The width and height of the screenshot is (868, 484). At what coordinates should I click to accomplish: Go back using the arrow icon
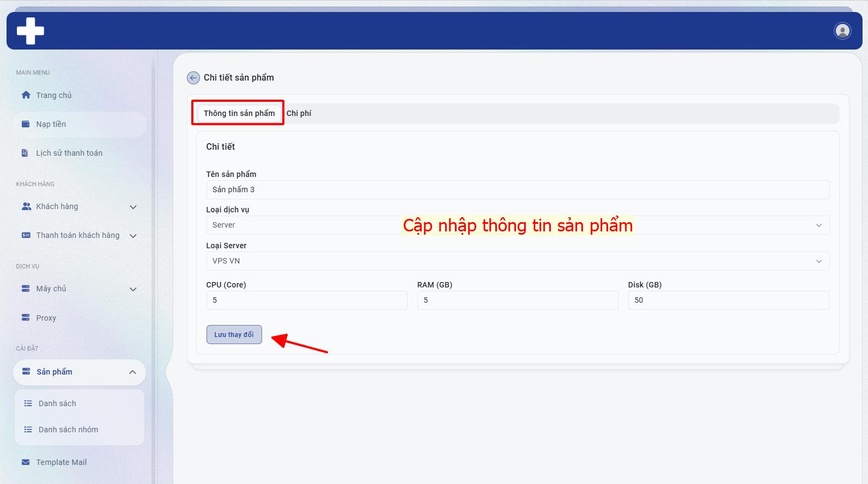coord(193,78)
